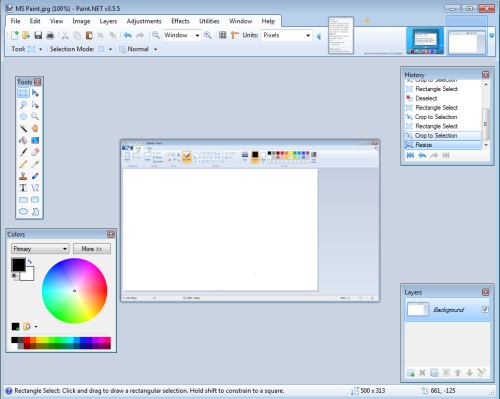Click the white secondary color swatch

[29, 275]
